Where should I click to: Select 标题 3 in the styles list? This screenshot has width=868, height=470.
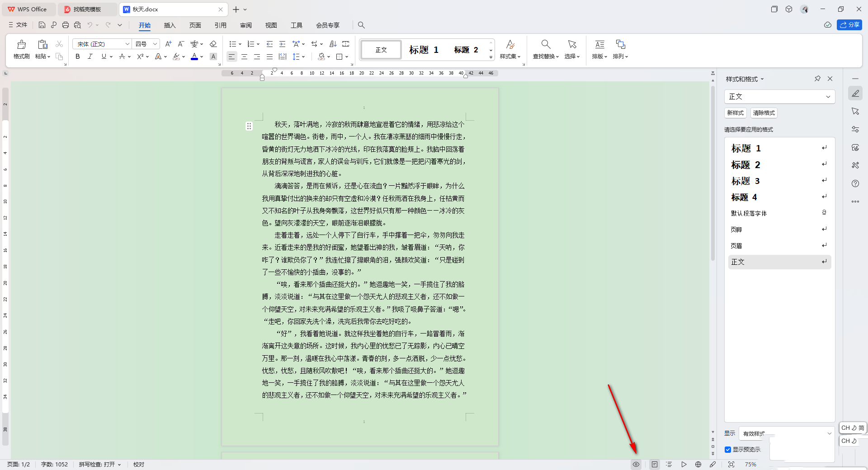tap(779, 181)
